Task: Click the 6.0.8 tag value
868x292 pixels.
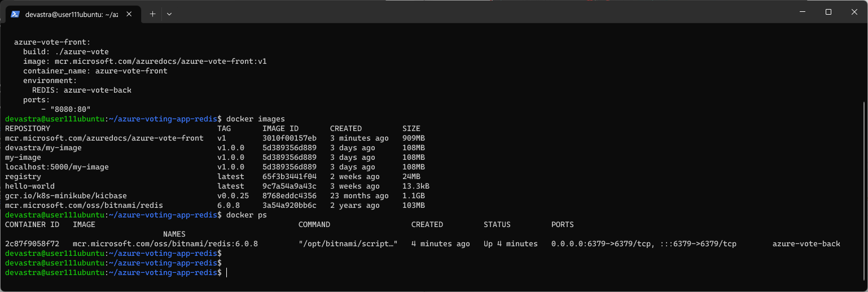Action: [229, 206]
